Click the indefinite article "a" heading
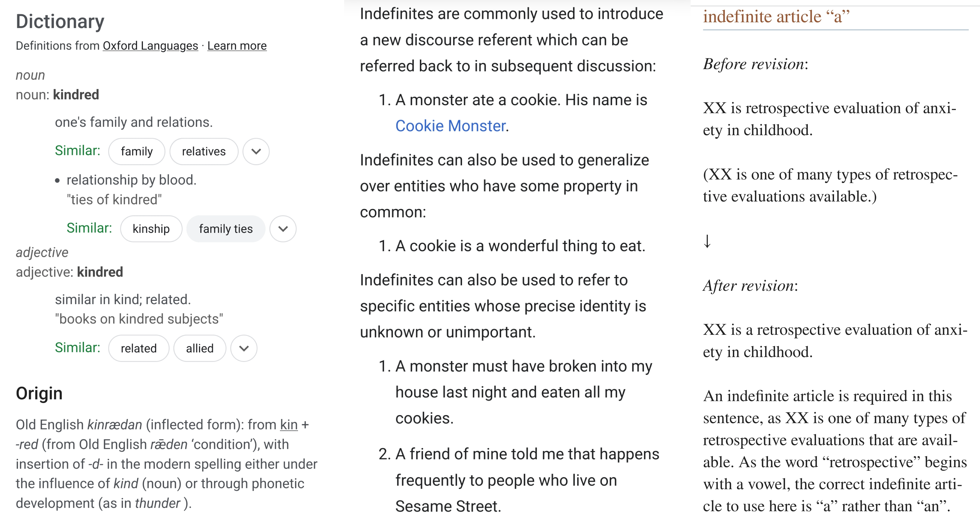The width and height of the screenshot is (980, 522). [x=776, y=16]
